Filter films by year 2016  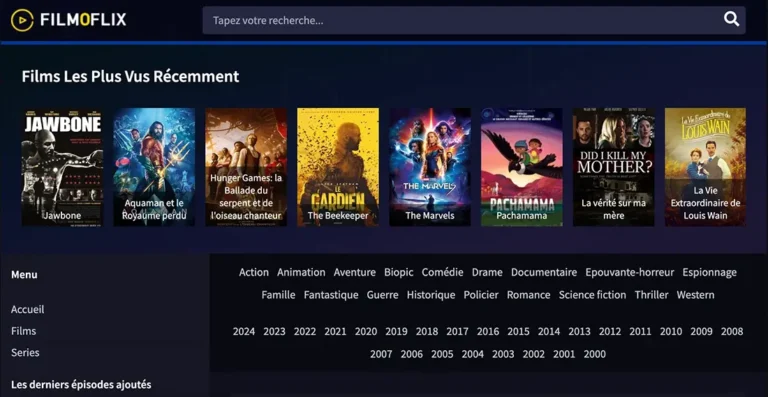(x=488, y=331)
